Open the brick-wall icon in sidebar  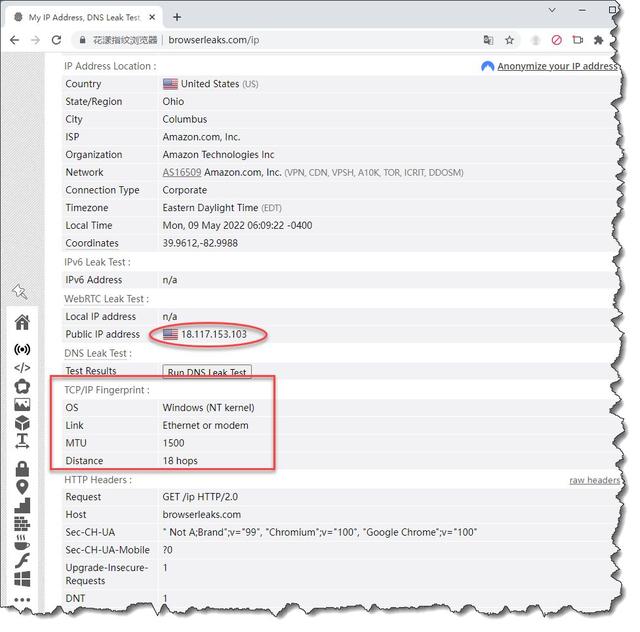[x=22, y=524]
